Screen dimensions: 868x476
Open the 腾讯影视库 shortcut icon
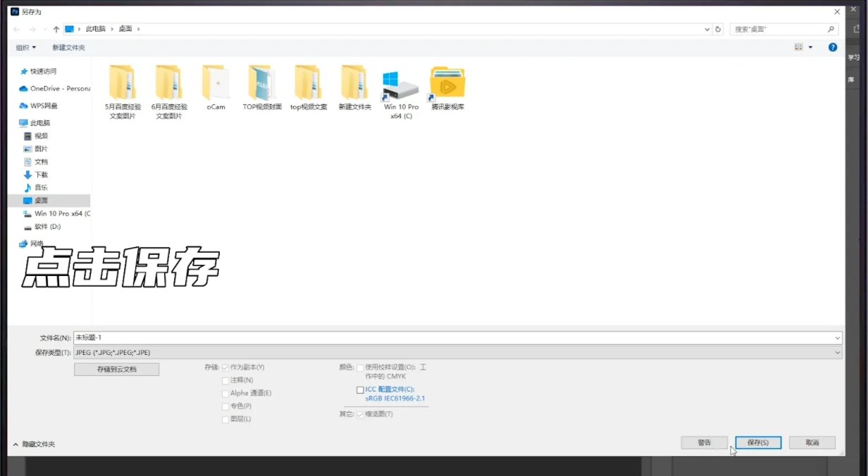point(447,83)
